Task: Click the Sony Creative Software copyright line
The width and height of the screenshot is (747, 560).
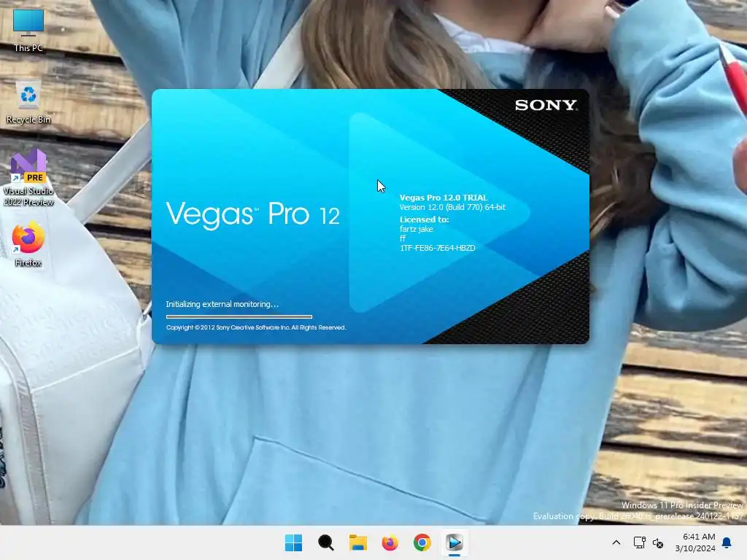Action: (256, 327)
